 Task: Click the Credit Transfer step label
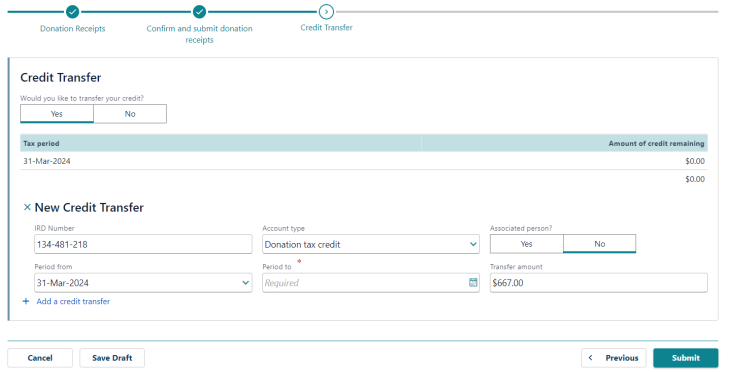(x=326, y=28)
